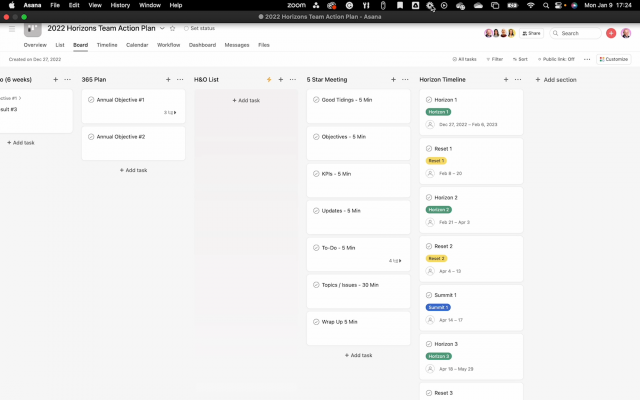
Task: Add task to 5 Star Meeting with plus icon
Action: tap(393, 80)
